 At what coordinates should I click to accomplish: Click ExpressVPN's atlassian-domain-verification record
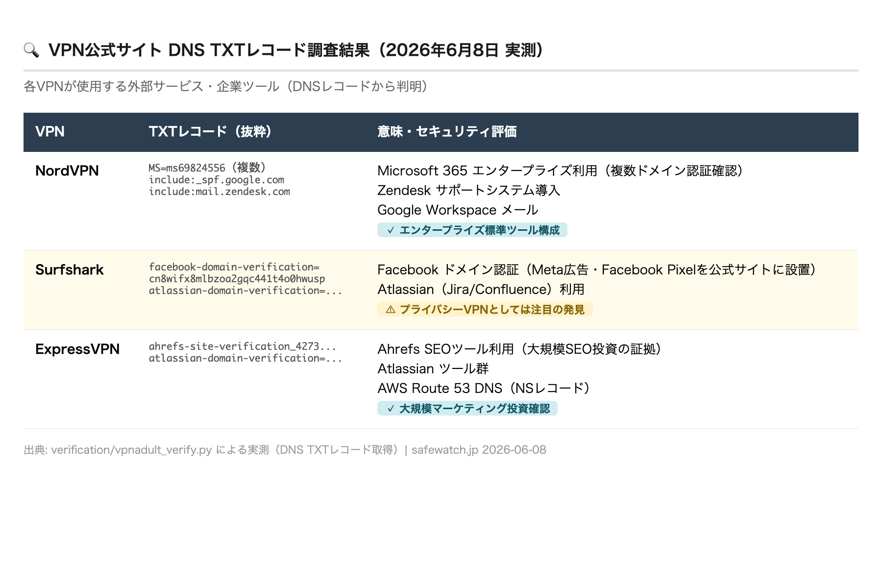point(245,358)
